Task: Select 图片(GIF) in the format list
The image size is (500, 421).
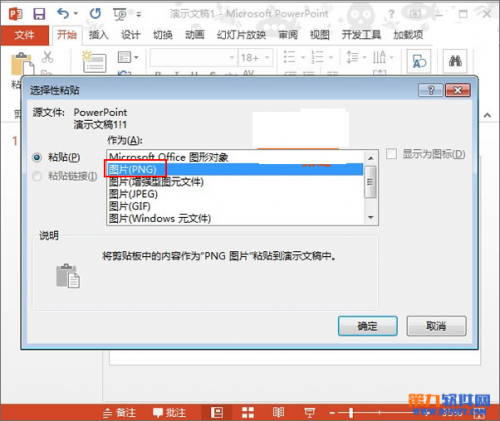Action: click(x=235, y=206)
